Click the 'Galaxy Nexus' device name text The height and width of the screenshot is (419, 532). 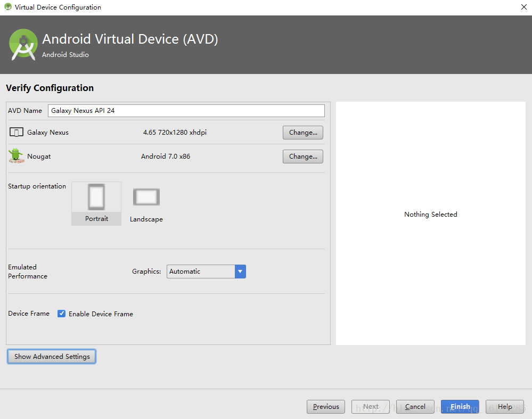point(48,133)
